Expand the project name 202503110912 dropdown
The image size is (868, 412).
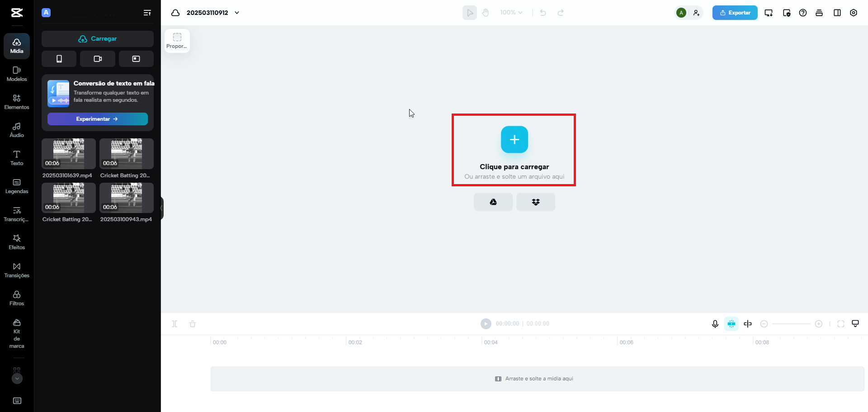(237, 13)
